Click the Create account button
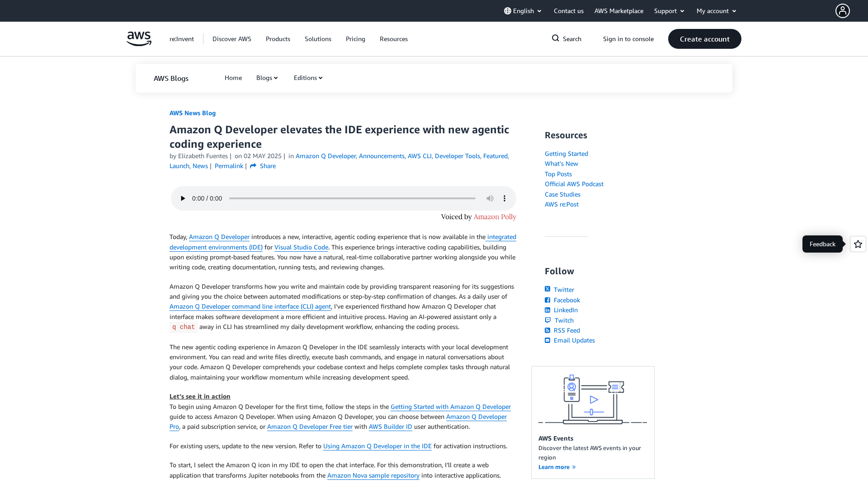Screen dimensions: 868x488 click(x=704, y=39)
